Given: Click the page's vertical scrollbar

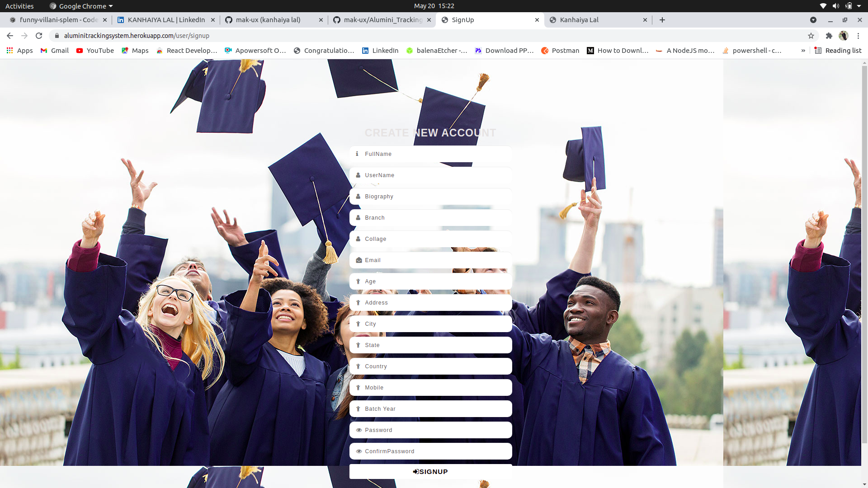Looking at the screenshot, I should [864, 253].
